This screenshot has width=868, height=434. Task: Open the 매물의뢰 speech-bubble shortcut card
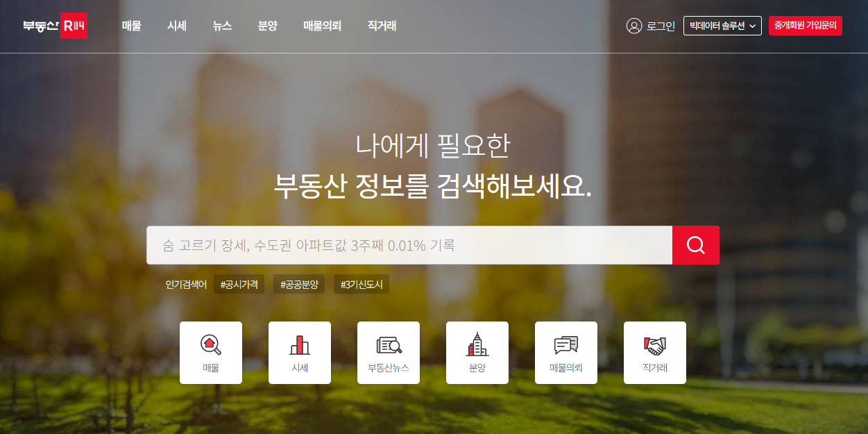[x=566, y=353]
